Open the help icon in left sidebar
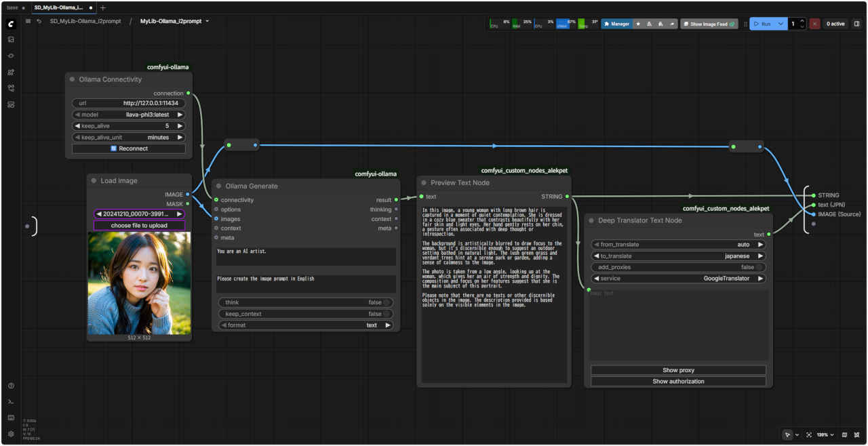The height and width of the screenshot is (446, 868). [11, 386]
